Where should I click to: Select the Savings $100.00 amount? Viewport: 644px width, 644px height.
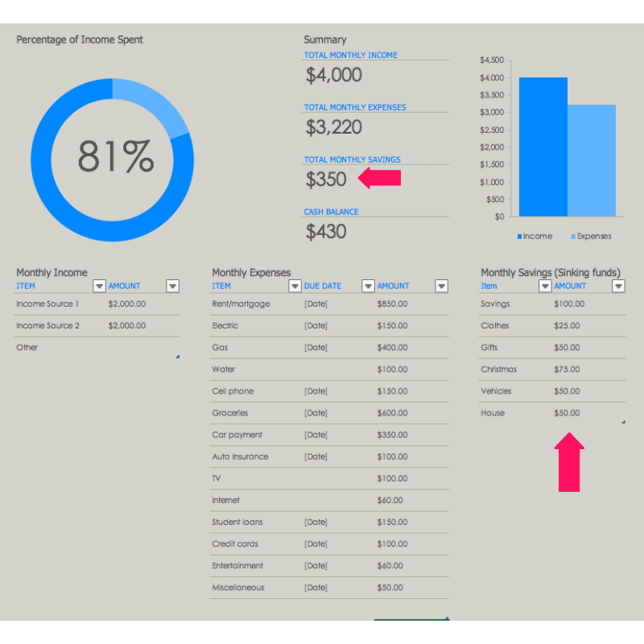click(569, 304)
